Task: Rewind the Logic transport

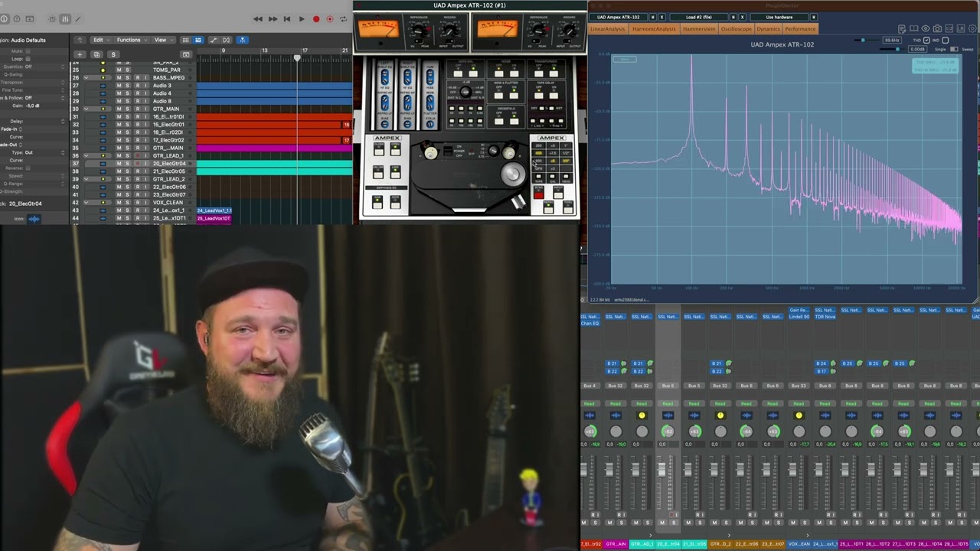Action: click(x=258, y=19)
